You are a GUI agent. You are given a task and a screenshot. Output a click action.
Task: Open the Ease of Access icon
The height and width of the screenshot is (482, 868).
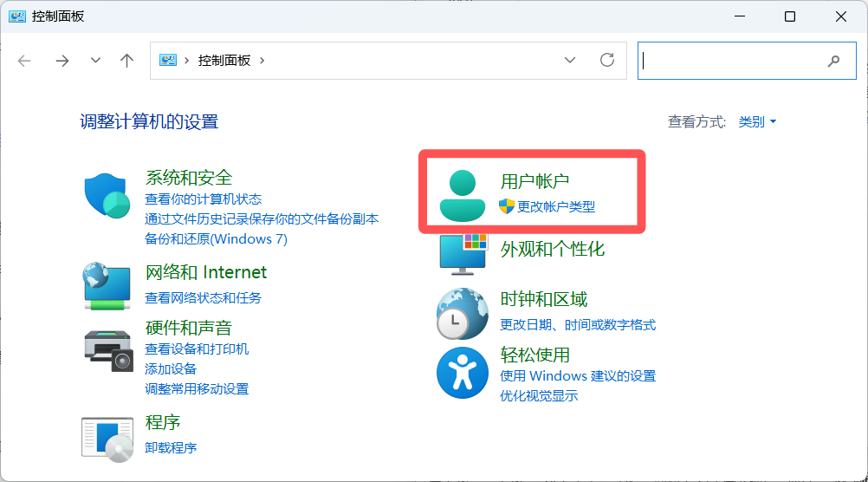(x=463, y=373)
